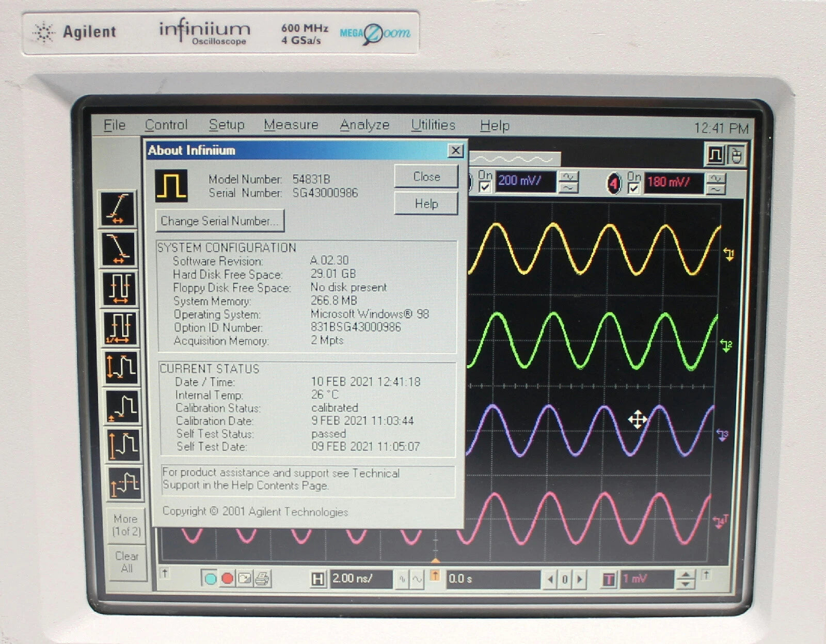
Task: Click the zero delay 0 button
Action: 565,580
